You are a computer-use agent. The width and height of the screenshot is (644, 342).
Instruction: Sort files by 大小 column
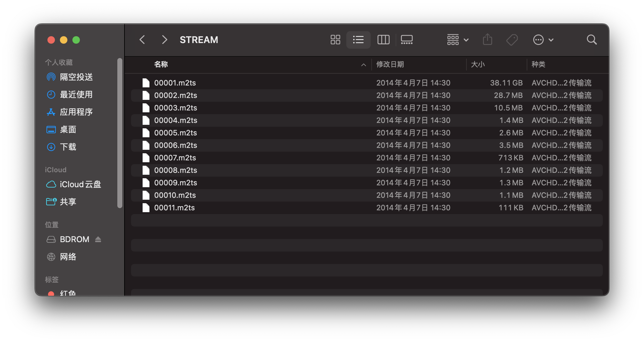(478, 64)
